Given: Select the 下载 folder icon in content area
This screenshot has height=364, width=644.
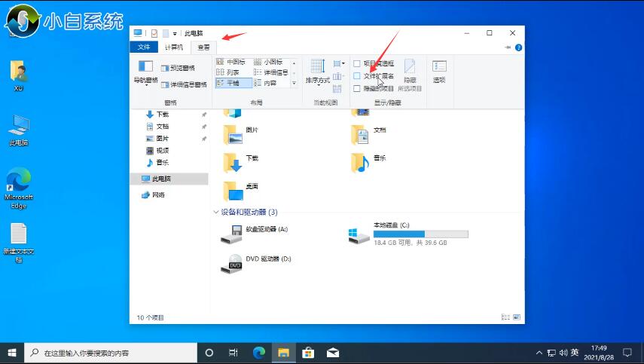Looking at the screenshot, I should point(233,163).
